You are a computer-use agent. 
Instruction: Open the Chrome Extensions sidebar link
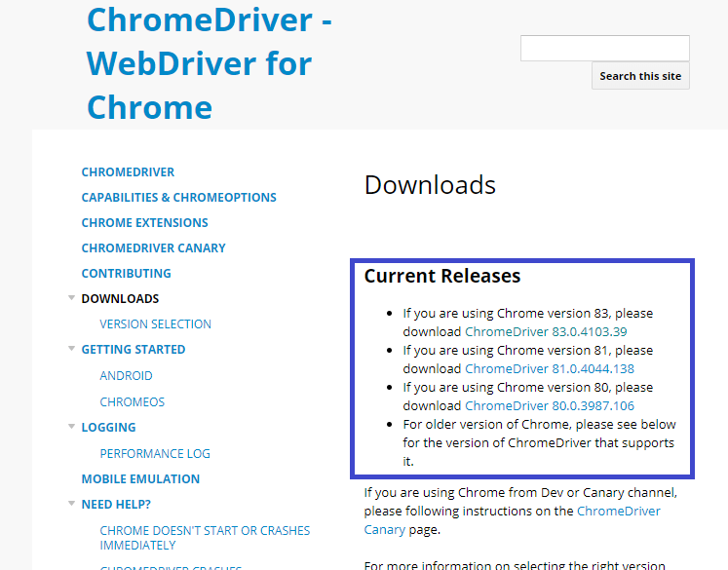click(144, 222)
